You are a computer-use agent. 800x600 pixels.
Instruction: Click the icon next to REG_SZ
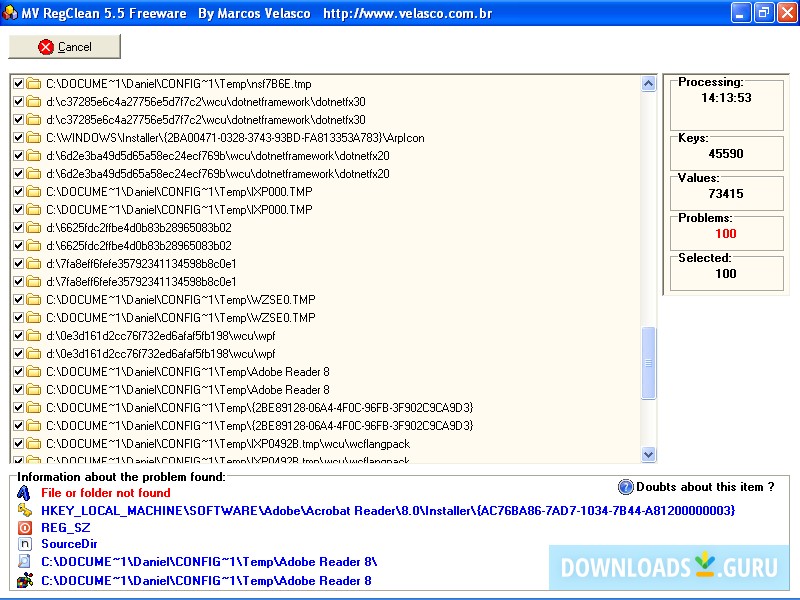(25, 527)
